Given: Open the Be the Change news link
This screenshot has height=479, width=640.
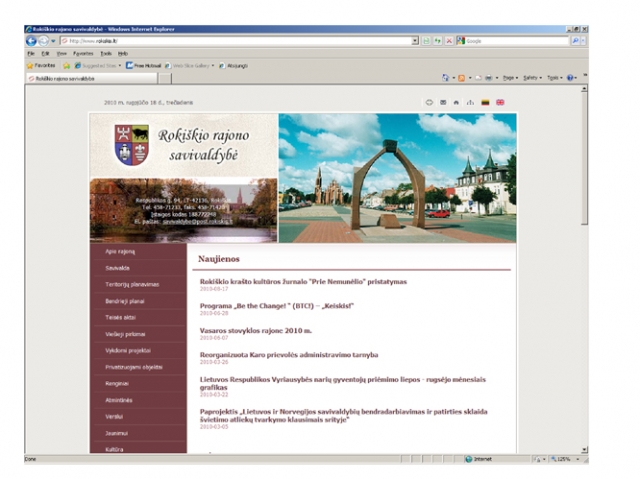Looking at the screenshot, I should (x=277, y=306).
